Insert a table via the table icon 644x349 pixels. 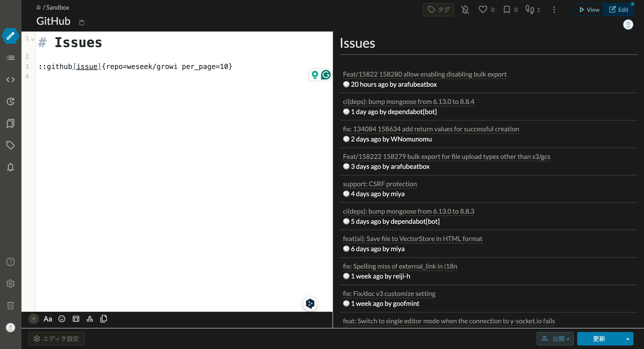point(76,319)
